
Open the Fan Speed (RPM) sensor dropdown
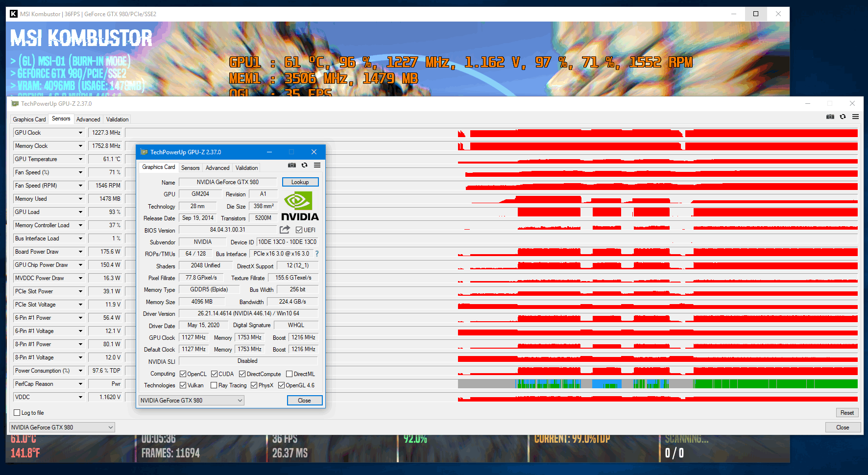[x=81, y=186]
